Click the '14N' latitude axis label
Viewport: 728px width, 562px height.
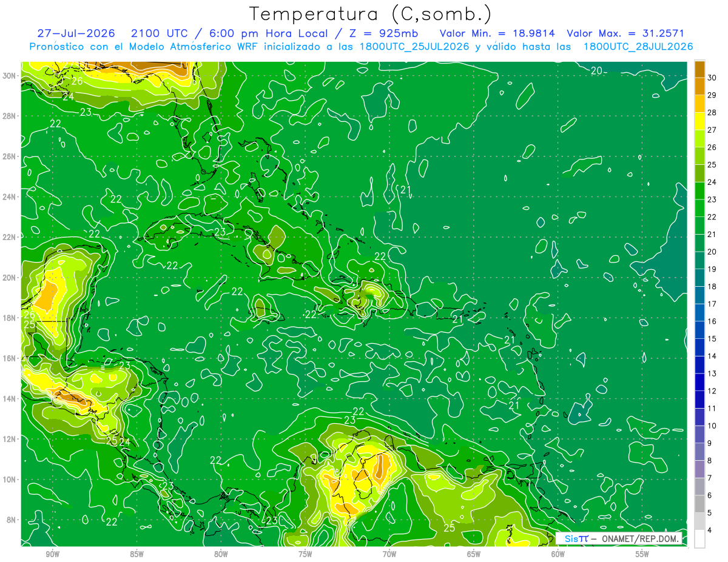click(10, 398)
